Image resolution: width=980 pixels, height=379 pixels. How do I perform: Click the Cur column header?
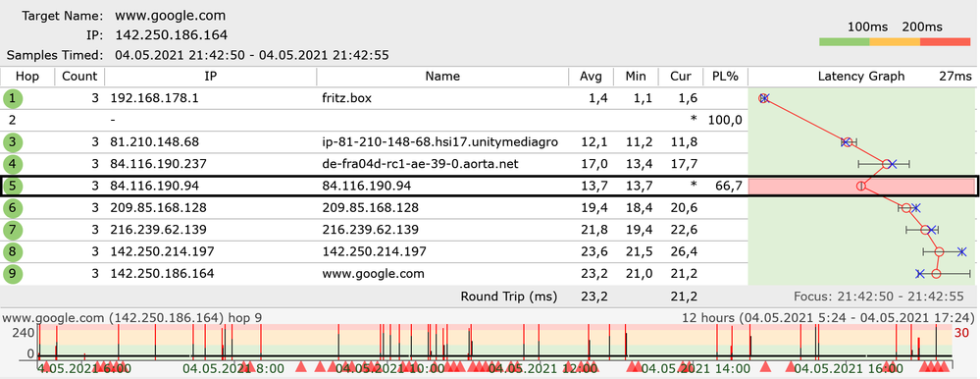coord(681,77)
